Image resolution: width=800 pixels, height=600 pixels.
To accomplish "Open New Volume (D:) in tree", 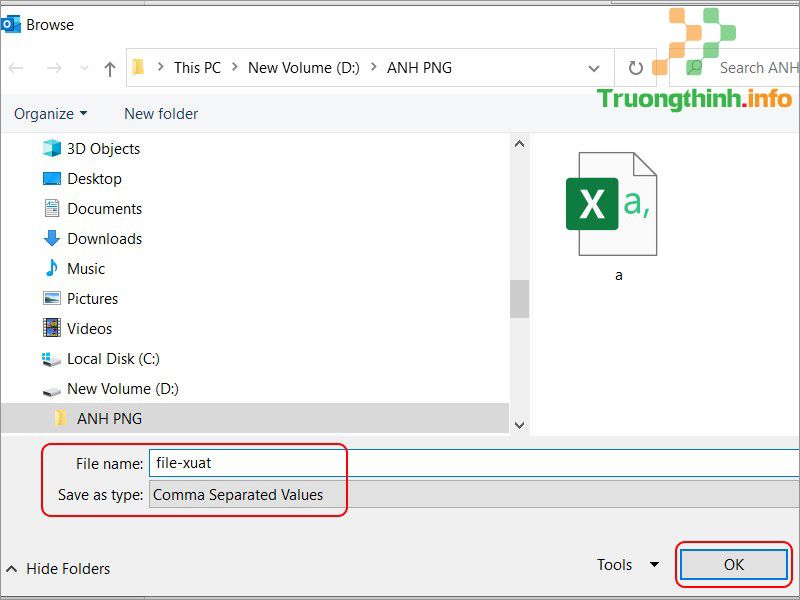I will [123, 389].
